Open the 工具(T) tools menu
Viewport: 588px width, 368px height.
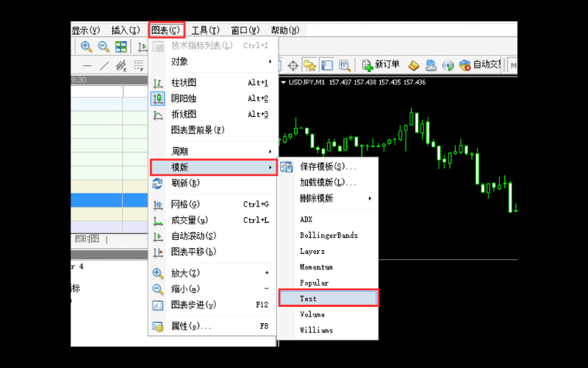pyautogui.click(x=206, y=30)
